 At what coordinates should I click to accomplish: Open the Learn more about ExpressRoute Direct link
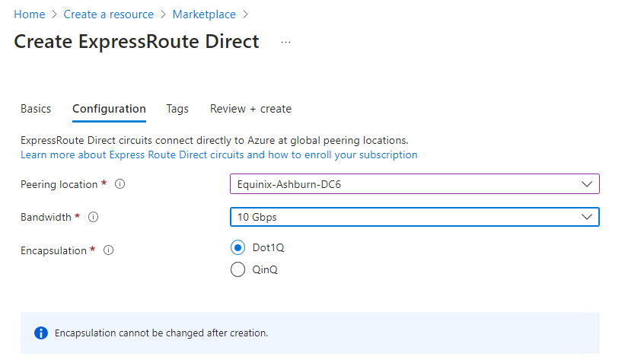point(219,154)
